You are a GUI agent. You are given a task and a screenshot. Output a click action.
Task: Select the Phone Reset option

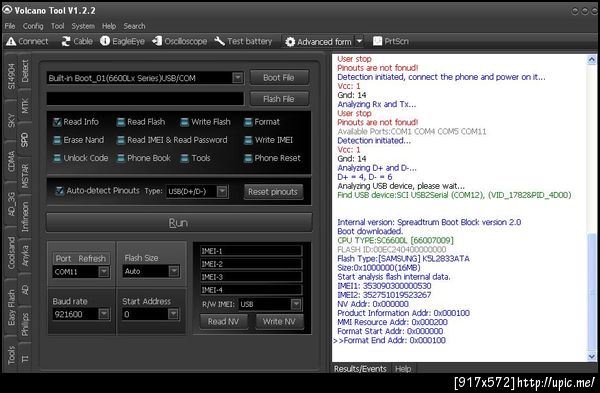[x=248, y=158]
